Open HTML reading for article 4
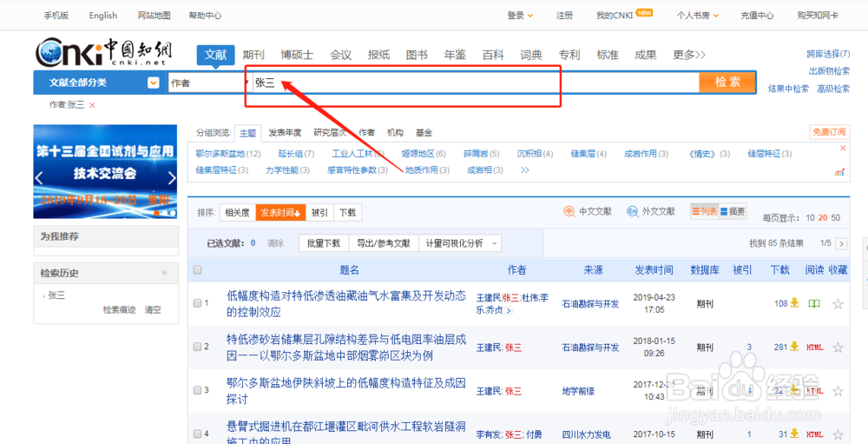This screenshot has height=444, width=868. tap(814, 434)
